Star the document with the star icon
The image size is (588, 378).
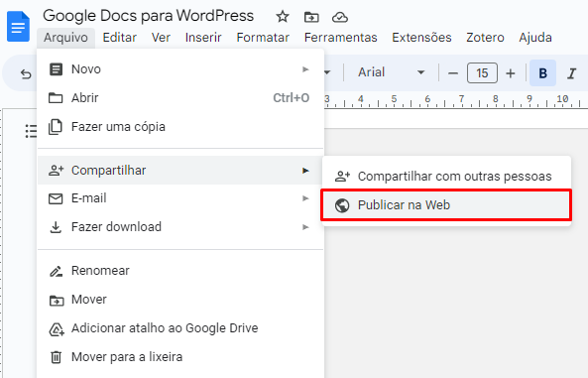tap(283, 17)
